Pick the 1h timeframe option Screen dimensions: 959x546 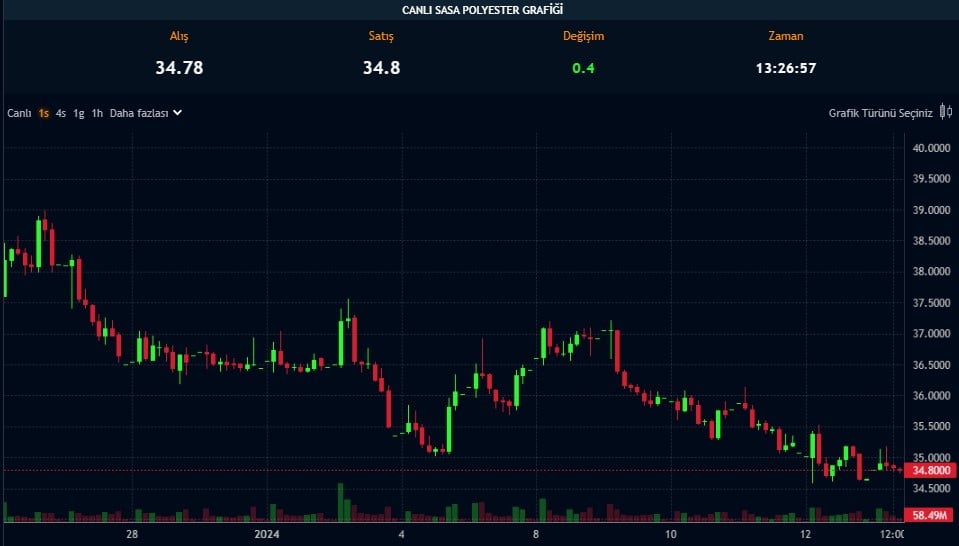[x=97, y=113]
